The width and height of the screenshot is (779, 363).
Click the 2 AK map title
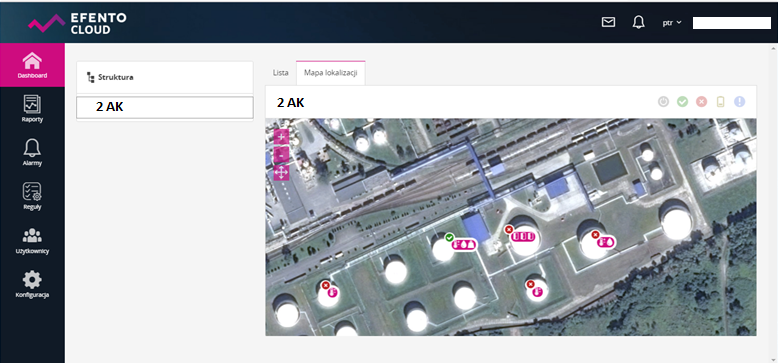(x=291, y=103)
